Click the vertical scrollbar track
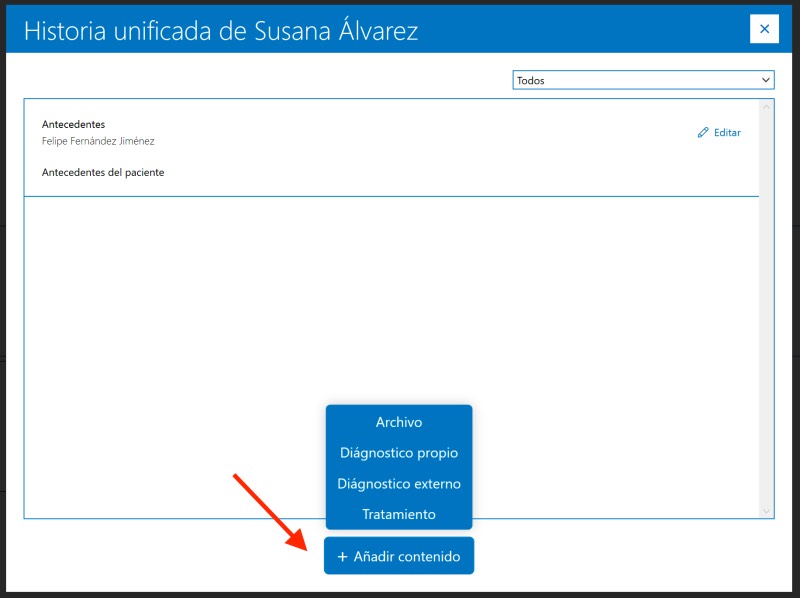 click(766, 300)
